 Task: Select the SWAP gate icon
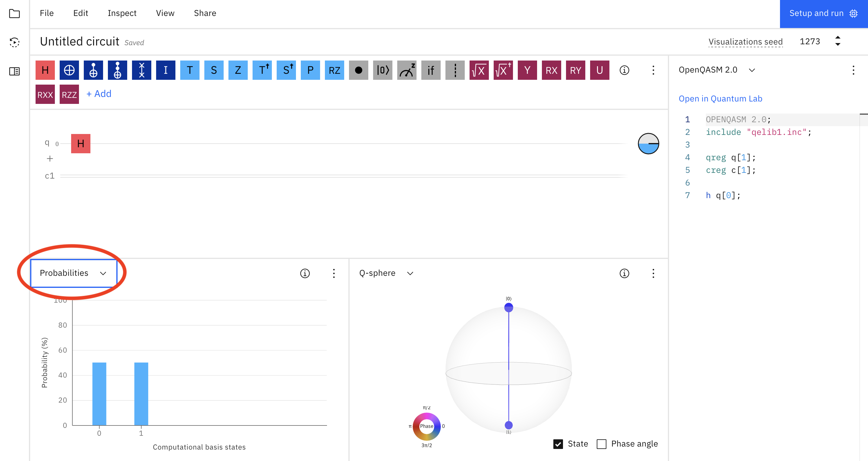pos(142,70)
